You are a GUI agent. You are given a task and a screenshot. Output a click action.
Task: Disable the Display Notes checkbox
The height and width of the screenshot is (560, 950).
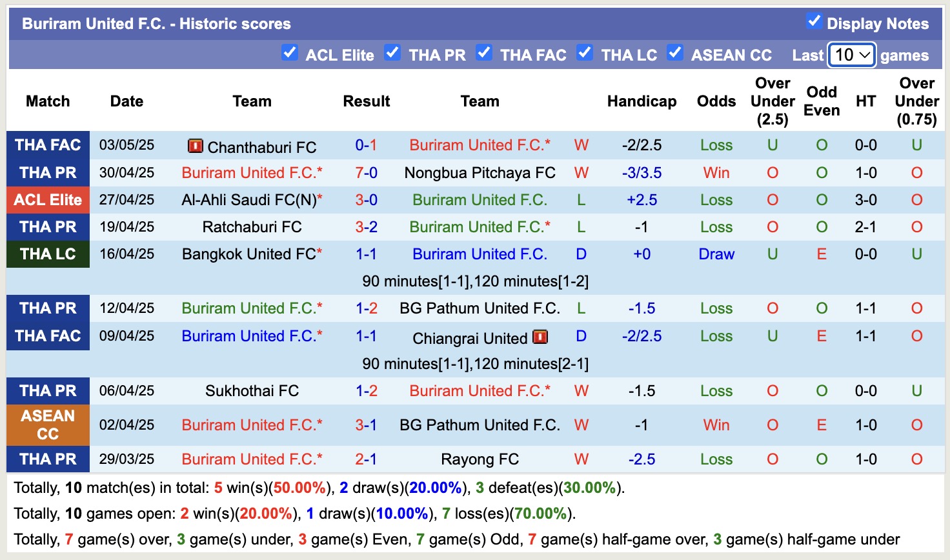click(x=816, y=21)
